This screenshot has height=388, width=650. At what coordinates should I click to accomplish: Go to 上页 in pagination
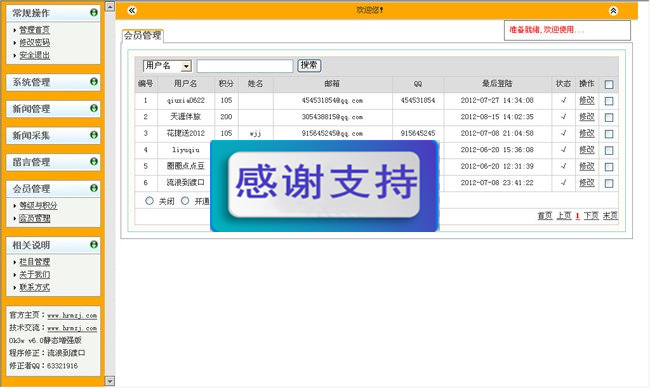coord(564,216)
